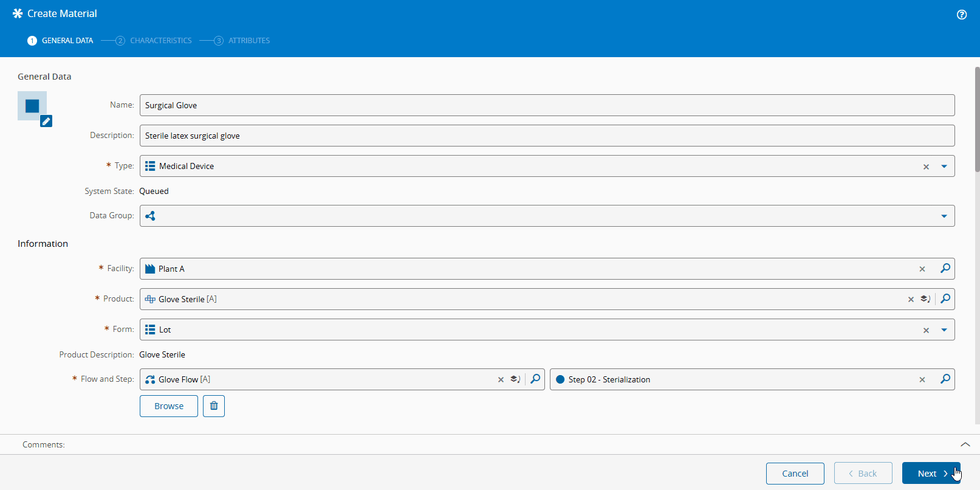Screen dimensions: 980x490
Task: Click the 'Information' section heading
Action: (x=43, y=244)
